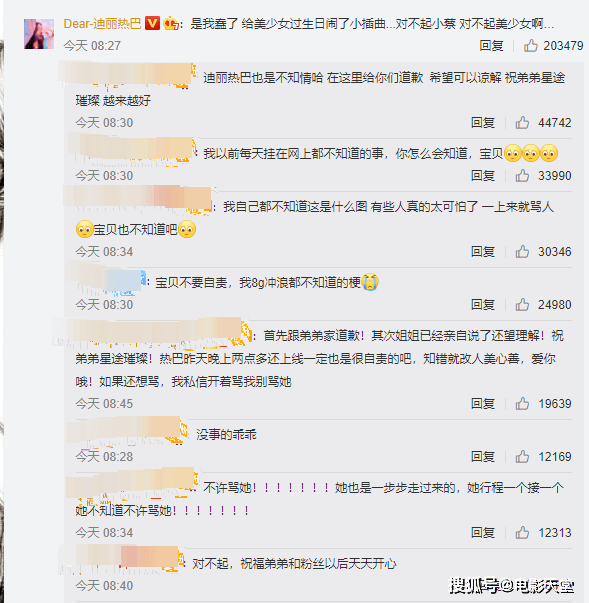Like the comment with 24980 likes
Viewport: 589px width, 603px height.
522,305
